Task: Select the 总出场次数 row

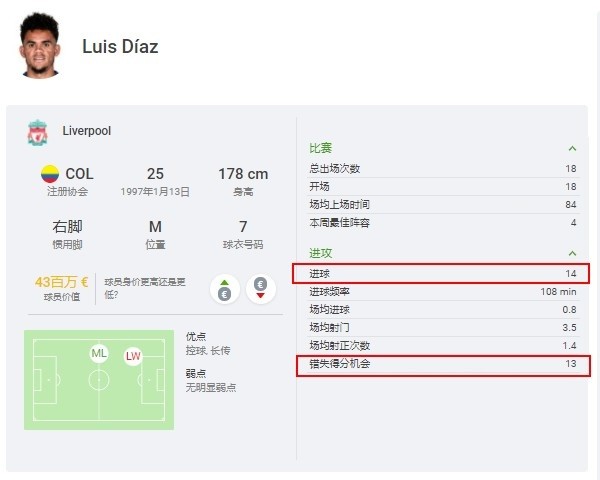Action: point(443,169)
